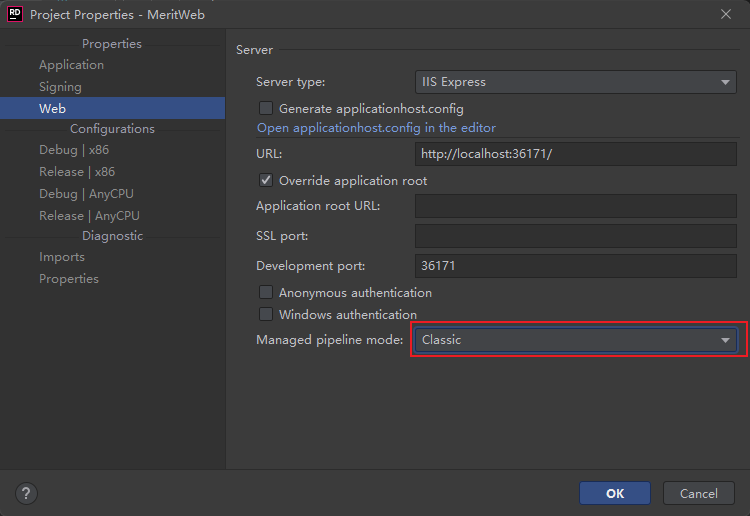The image size is (750, 516).
Task: Select Release | AnyCPU configuration
Action: (89, 216)
